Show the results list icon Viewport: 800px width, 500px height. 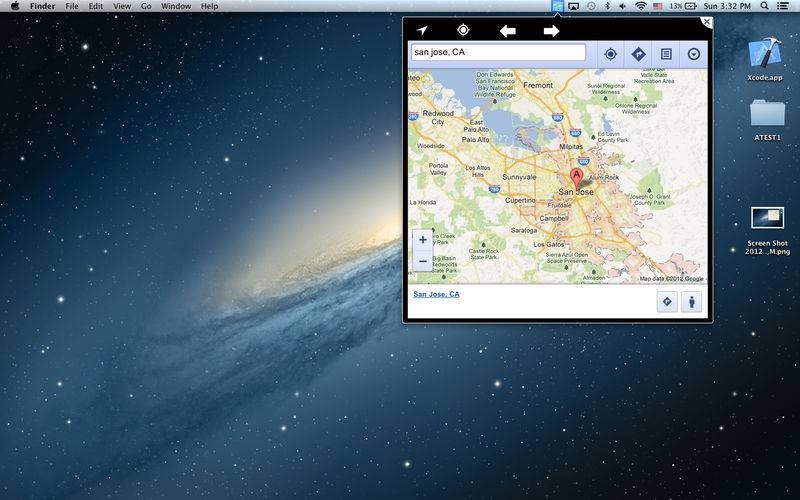click(666, 54)
